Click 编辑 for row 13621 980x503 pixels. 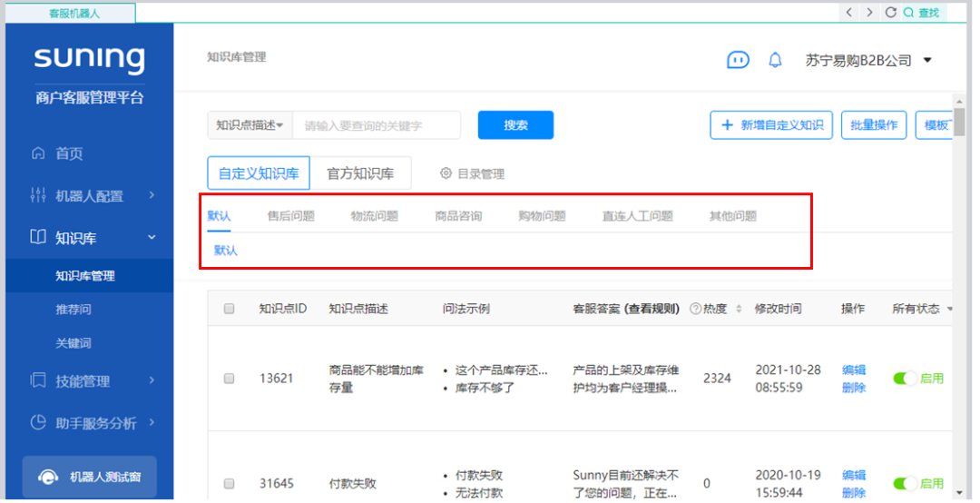854,370
